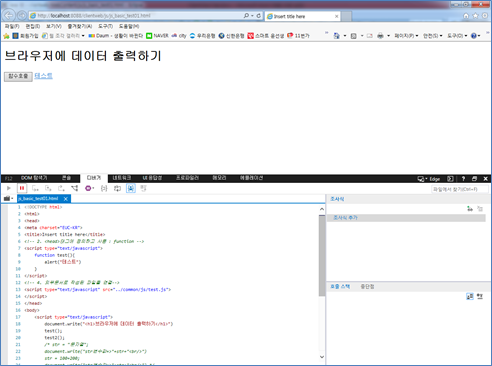Screen dimensions: 492x366
Task: Click the add watch icon with green dot
Action: (470, 209)
